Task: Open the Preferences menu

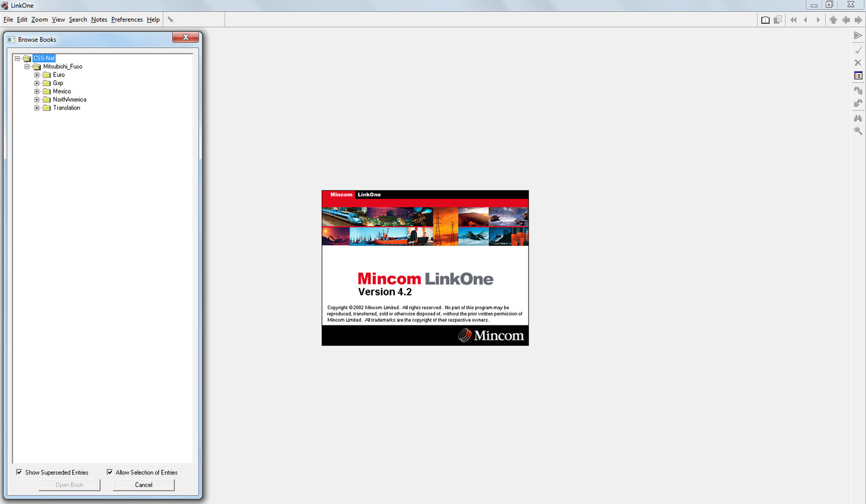Action: [x=127, y=20]
